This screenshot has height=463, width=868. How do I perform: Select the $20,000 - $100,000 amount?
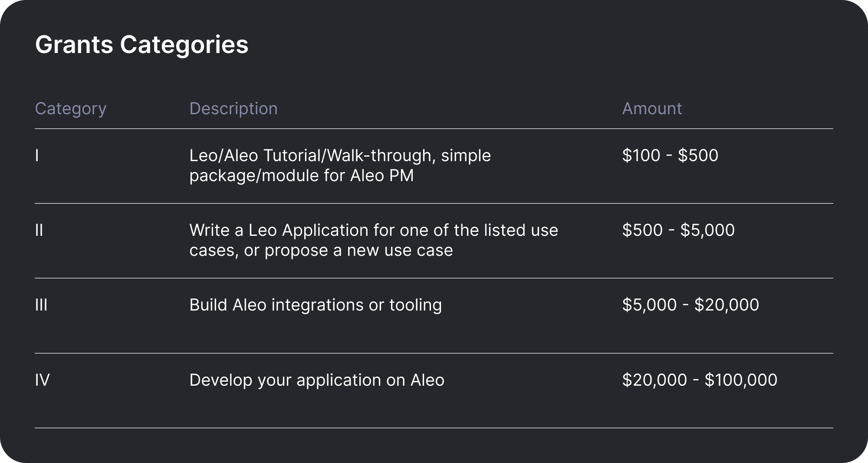coord(700,380)
